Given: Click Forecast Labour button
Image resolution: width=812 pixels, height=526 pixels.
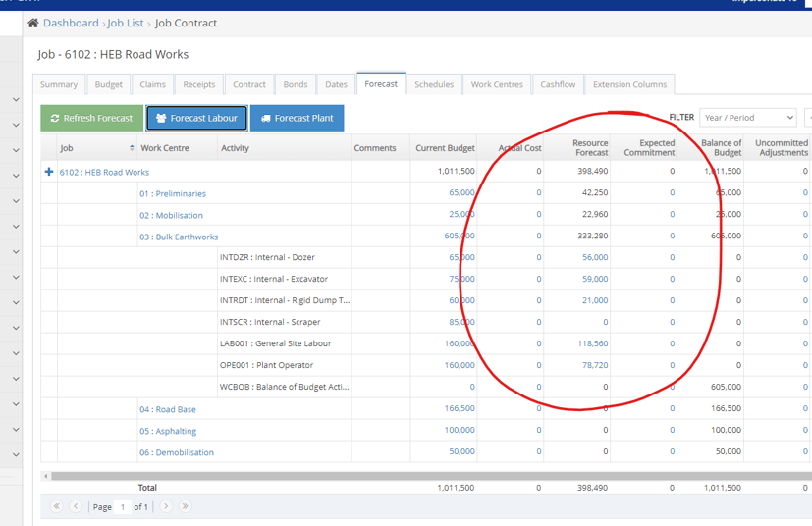Looking at the screenshot, I should click(196, 118).
